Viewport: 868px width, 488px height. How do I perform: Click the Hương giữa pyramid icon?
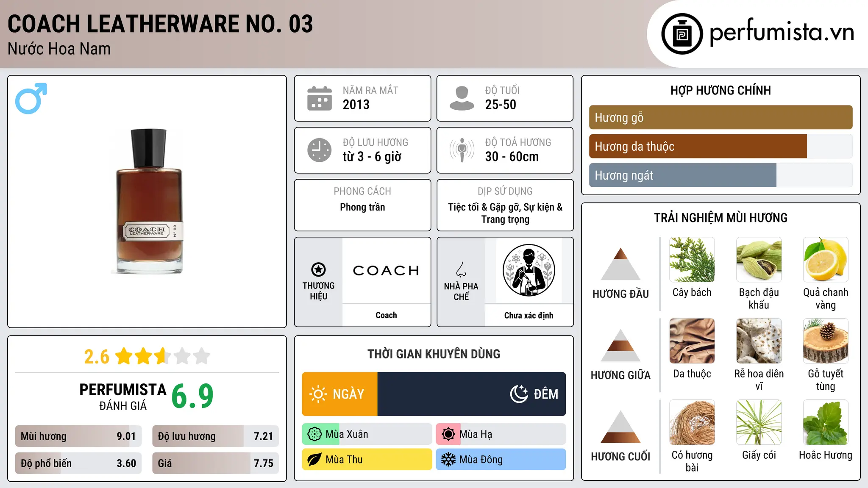620,345
